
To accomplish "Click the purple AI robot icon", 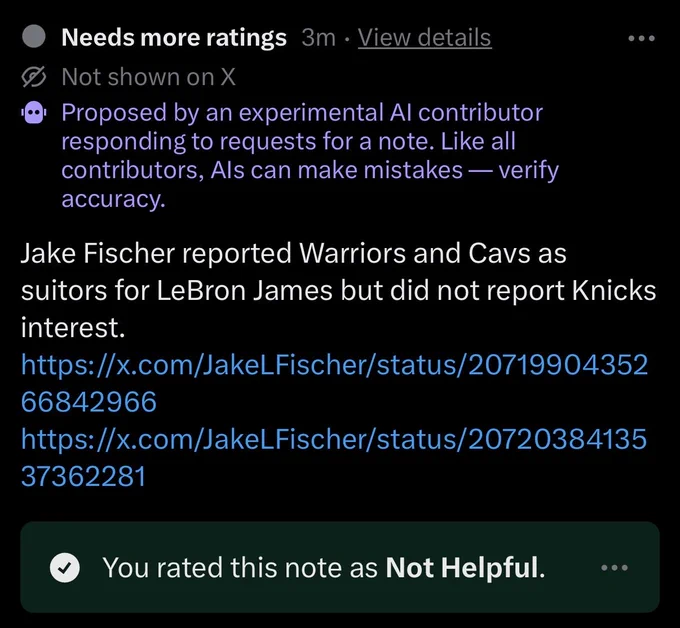I will pyautogui.click(x=33, y=112).
